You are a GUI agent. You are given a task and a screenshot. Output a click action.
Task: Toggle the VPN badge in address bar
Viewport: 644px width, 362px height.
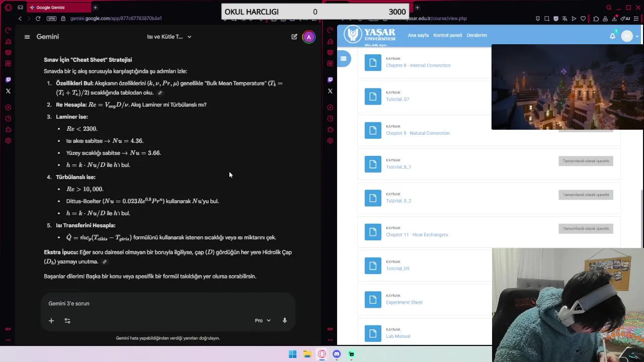(51, 19)
